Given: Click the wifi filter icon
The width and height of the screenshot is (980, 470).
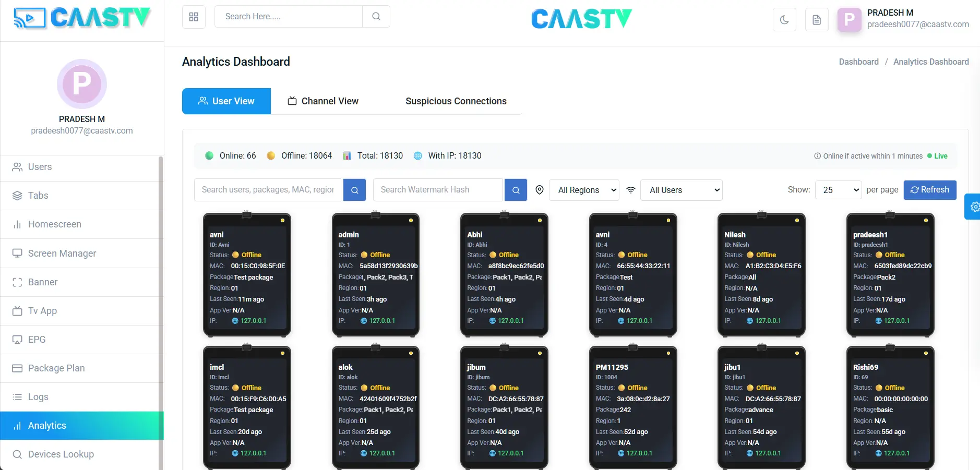Looking at the screenshot, I should pos(631,190).
